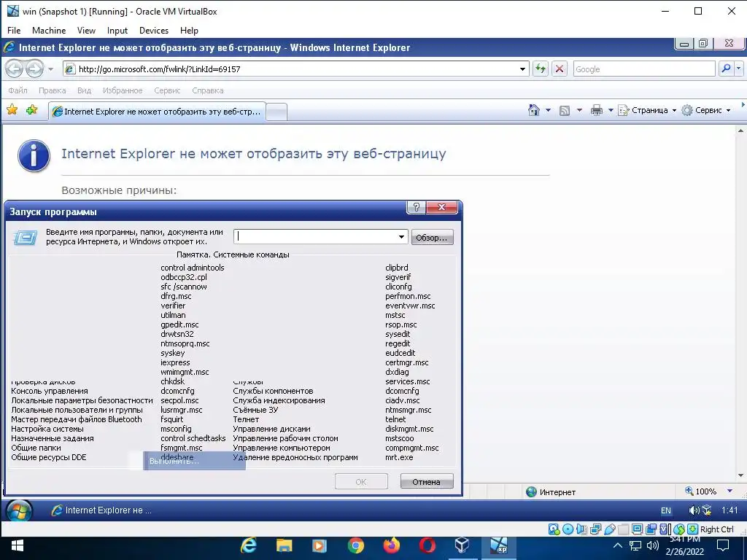Show hidden host tray icons chevron
747x560 pixels.
point(617,545)
